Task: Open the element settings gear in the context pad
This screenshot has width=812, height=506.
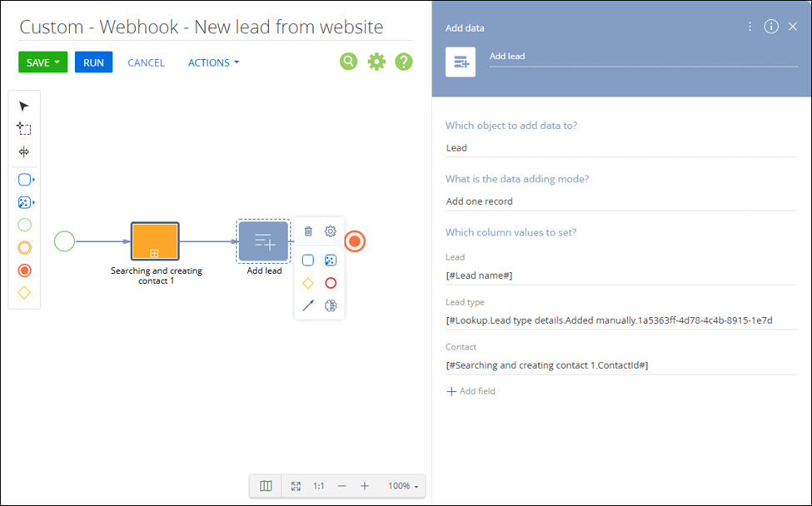Action: coord(331,232)
